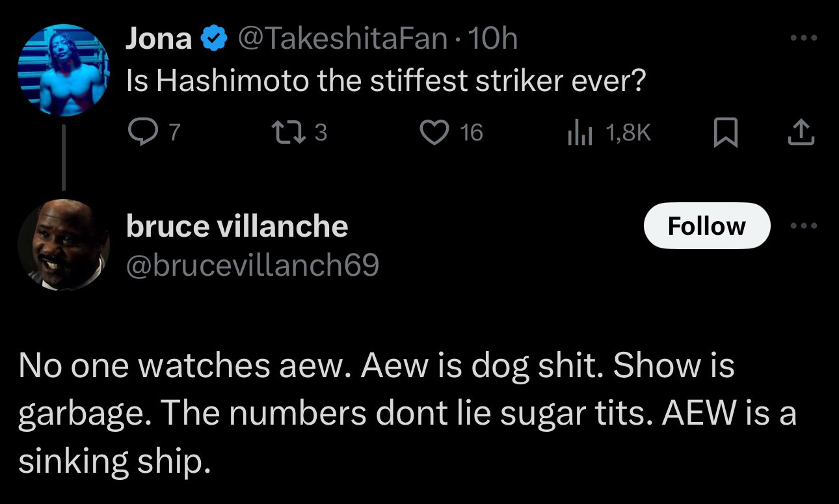Bookmark Jona's Hashimoto tweet
The image size is (839, 504).
pos(726,133)
